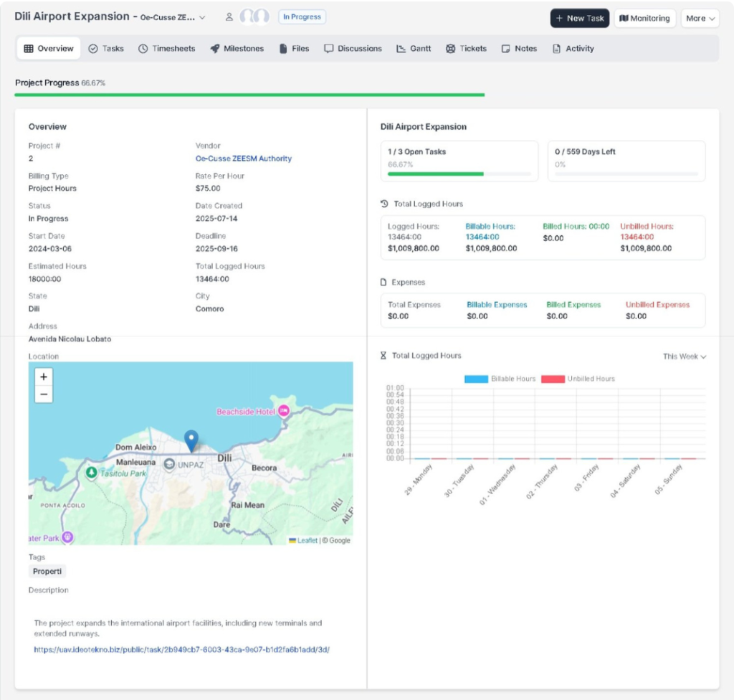This screenshot has width=734, height=700.
Task: Open the This Week period dropdown
Action: click(684, 356)
